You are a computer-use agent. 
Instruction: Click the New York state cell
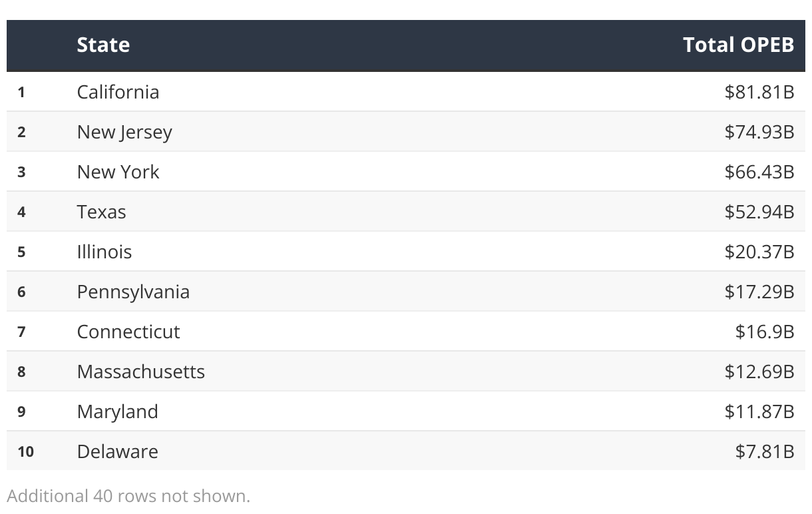click(118, 172)
